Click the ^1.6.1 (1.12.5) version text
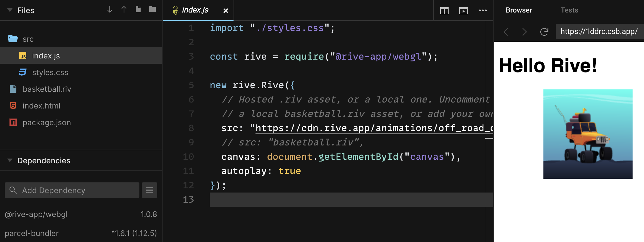The image size is (644, 242). click(x=134, y=233)
